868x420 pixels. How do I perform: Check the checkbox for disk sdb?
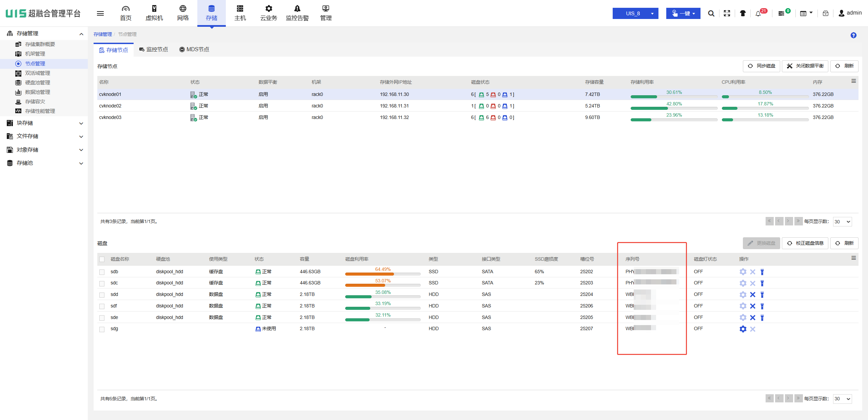(102, 272)
